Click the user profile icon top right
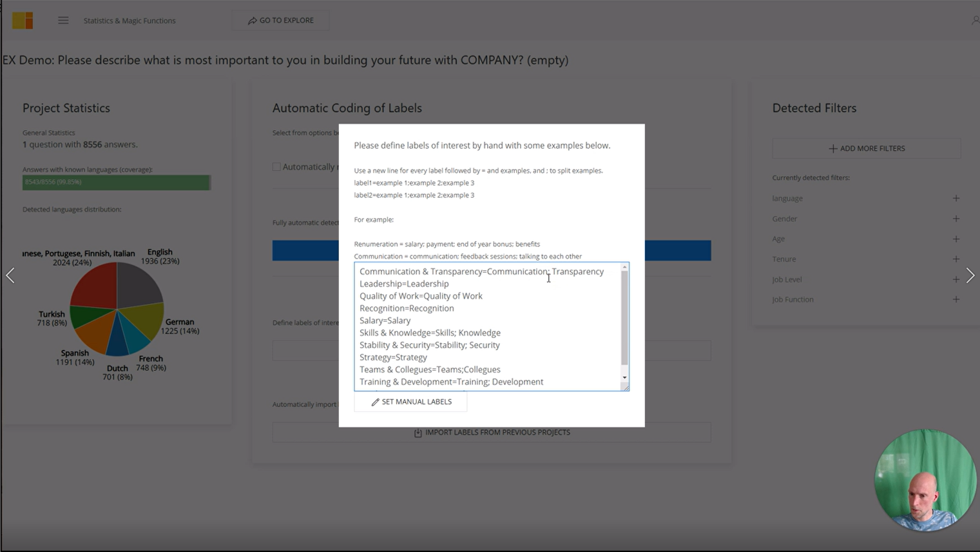 click(975, 20)
